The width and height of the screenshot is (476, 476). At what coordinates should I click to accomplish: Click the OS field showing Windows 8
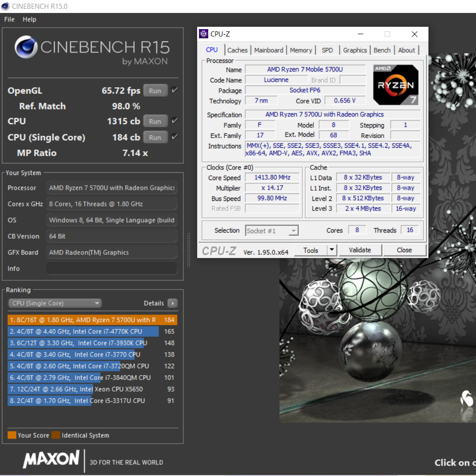(112, 220)
